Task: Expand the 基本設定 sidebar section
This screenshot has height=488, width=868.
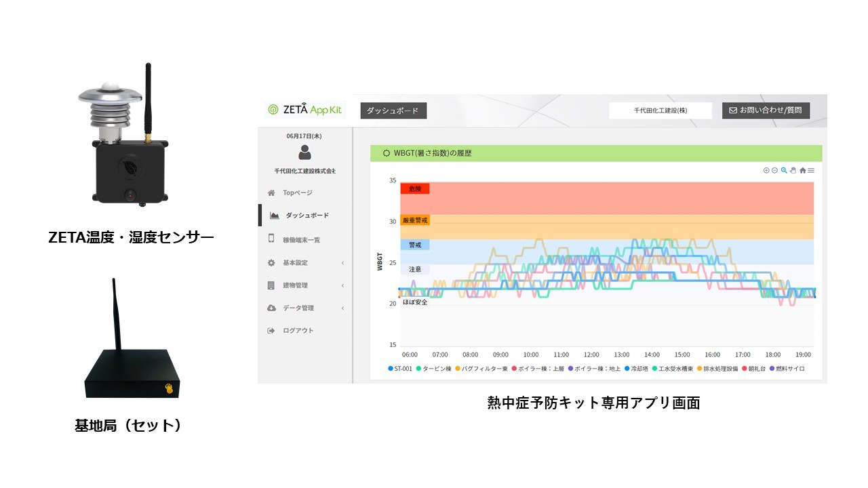Action: pos(306,262)
